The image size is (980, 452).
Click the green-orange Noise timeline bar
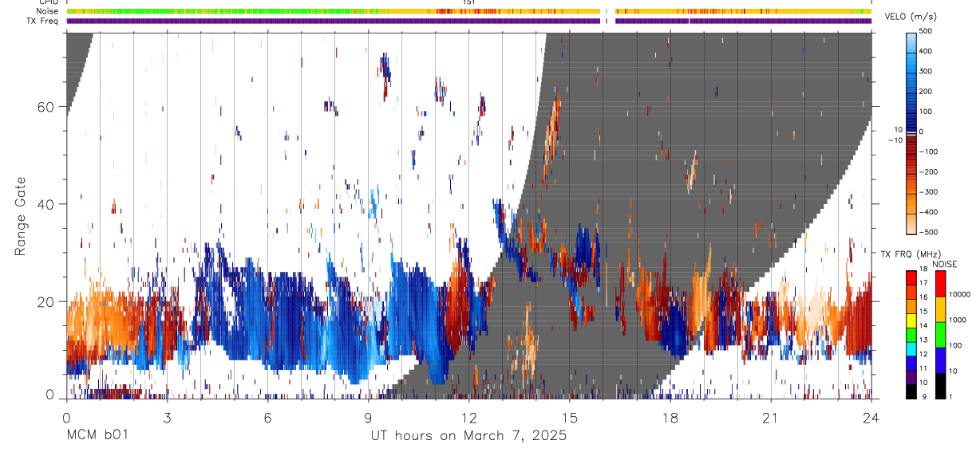pos(468,11)
